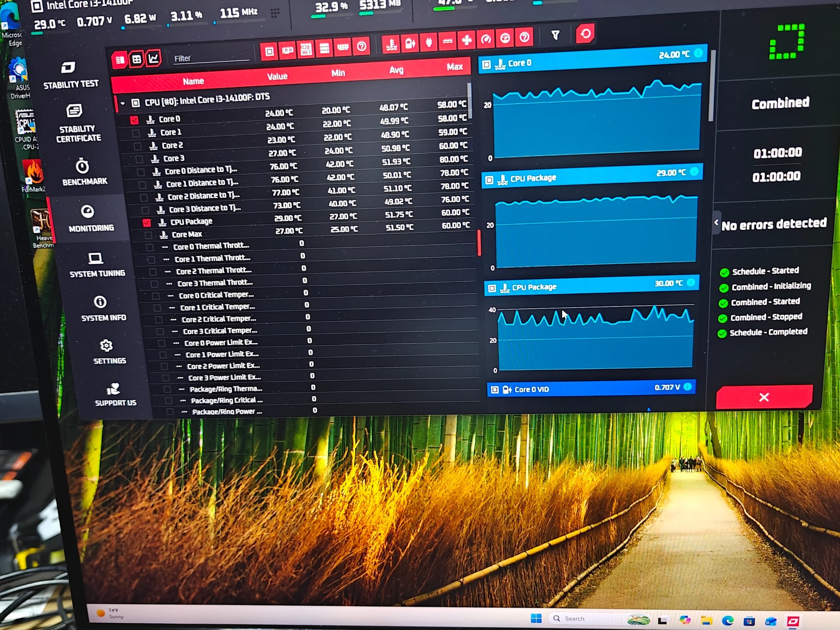The height and width of the screenshot is (630, 840).
Task: Toggle the storage sensor filter icon
Action: tap(324, 48)
